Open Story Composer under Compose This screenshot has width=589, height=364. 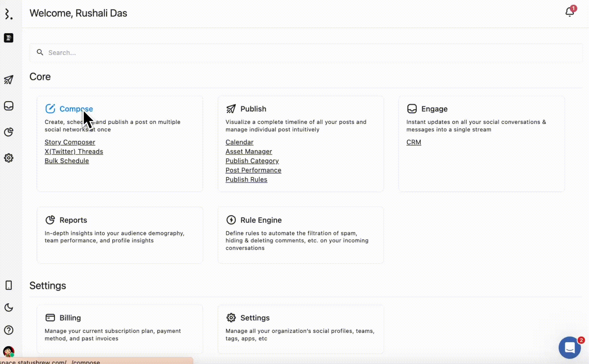[x=70, y=142]
